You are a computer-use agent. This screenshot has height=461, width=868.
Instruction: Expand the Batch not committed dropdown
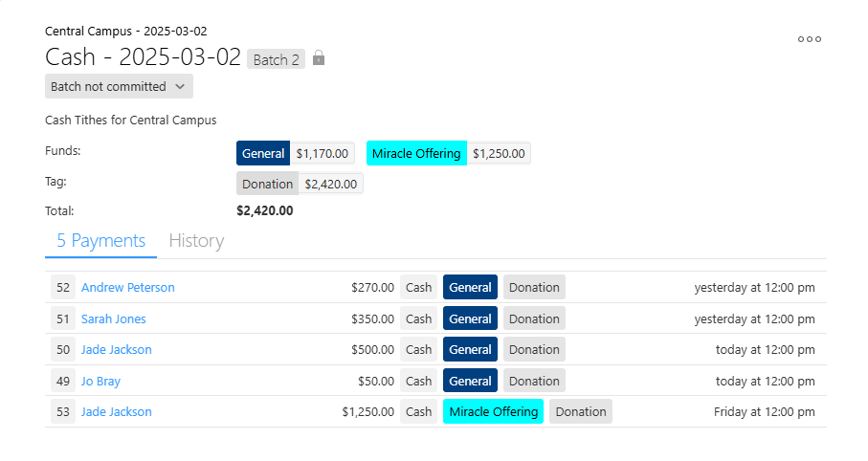[x=119, y=86]
